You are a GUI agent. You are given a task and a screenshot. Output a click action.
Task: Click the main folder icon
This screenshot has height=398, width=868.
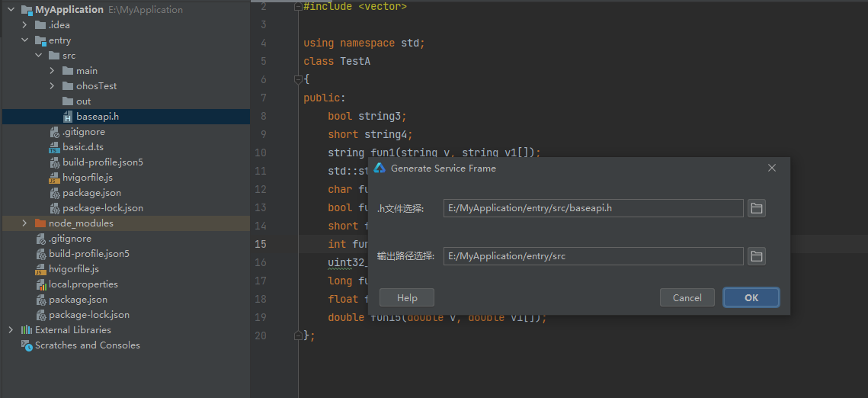(x=68, y=71)
